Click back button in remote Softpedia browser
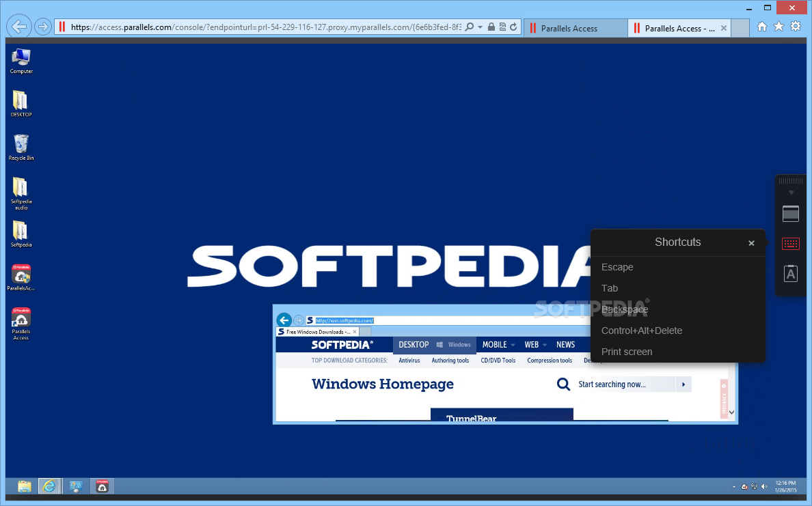This screenshot has height=506, width=812. pyautogui.click(x=284, y=320)
